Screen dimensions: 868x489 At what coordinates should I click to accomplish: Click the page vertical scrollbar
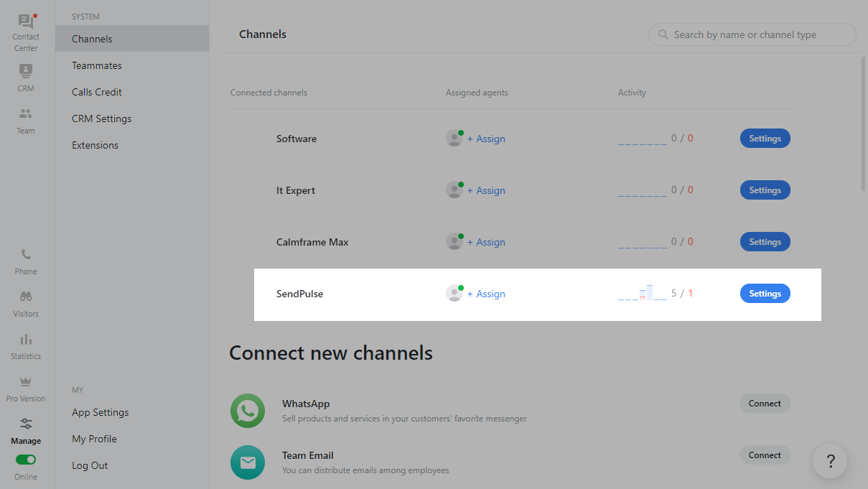(x=863, y=124)
